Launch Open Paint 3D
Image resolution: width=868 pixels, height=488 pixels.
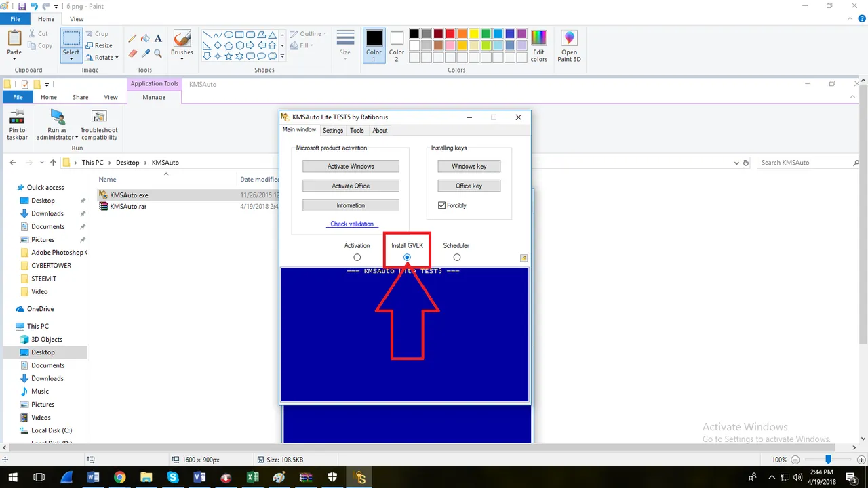(570, 46)
